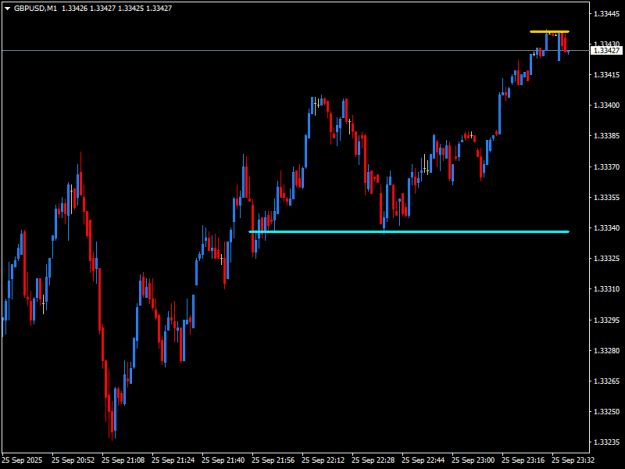Click the GBPUSD,M1 chart title text
This screenshot has width=625, height=469.
pos(35,8)
